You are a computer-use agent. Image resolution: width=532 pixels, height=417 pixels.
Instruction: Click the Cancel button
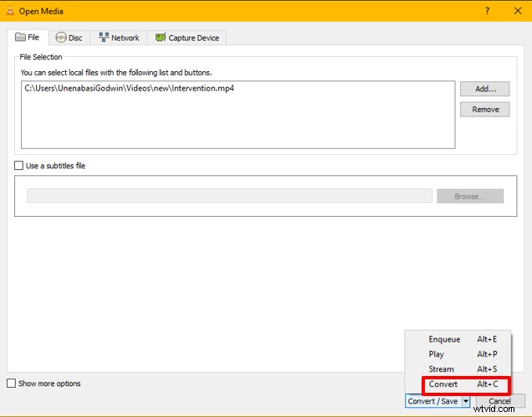(x=499, y=401)
